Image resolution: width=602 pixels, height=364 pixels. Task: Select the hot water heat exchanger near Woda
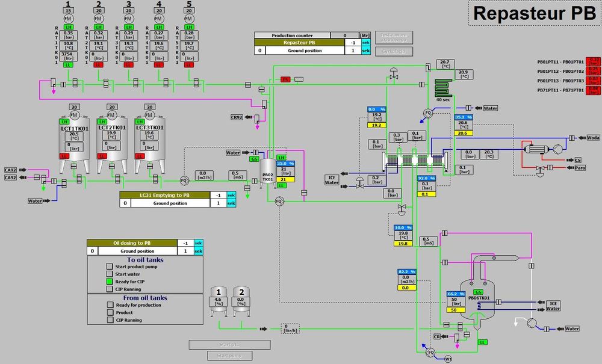536,149
